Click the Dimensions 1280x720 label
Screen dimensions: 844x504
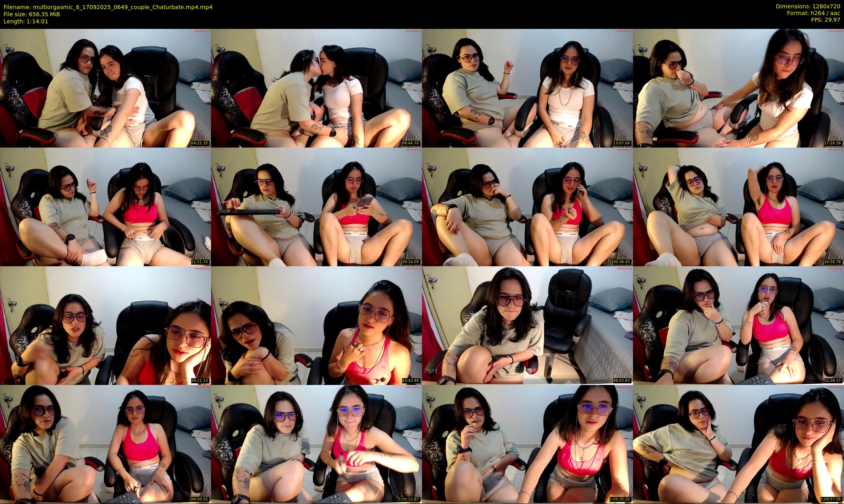pos(808,6)
